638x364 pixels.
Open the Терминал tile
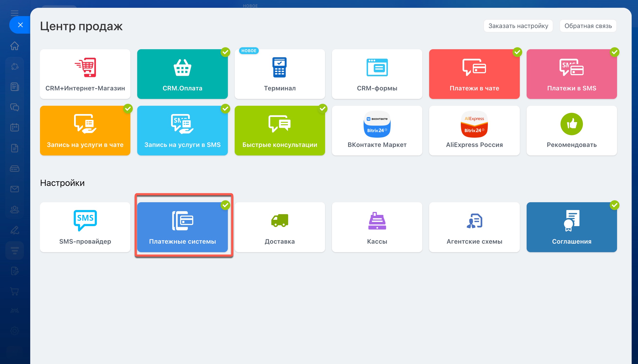(x=280, y=74)
